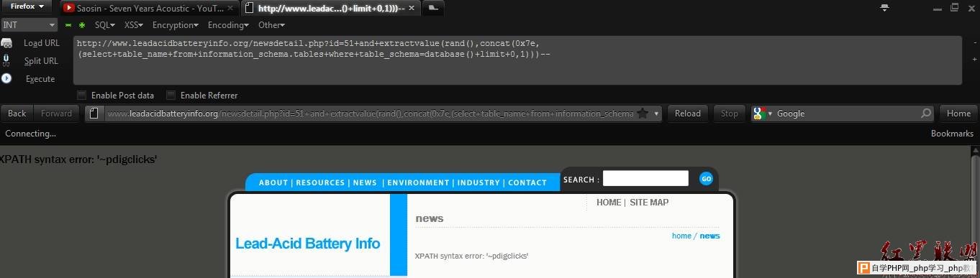Image resolution: width=980 pixels, height=278 pixels.
Task: Open the Firefox application menu
Action: coord(27,6)
